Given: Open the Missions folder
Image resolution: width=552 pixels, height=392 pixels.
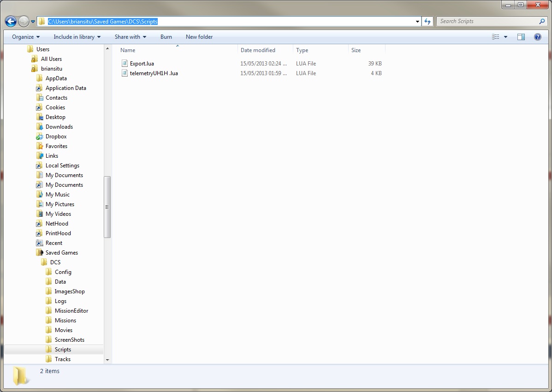Looking at the screenshot, I should [x=65, y=321].
